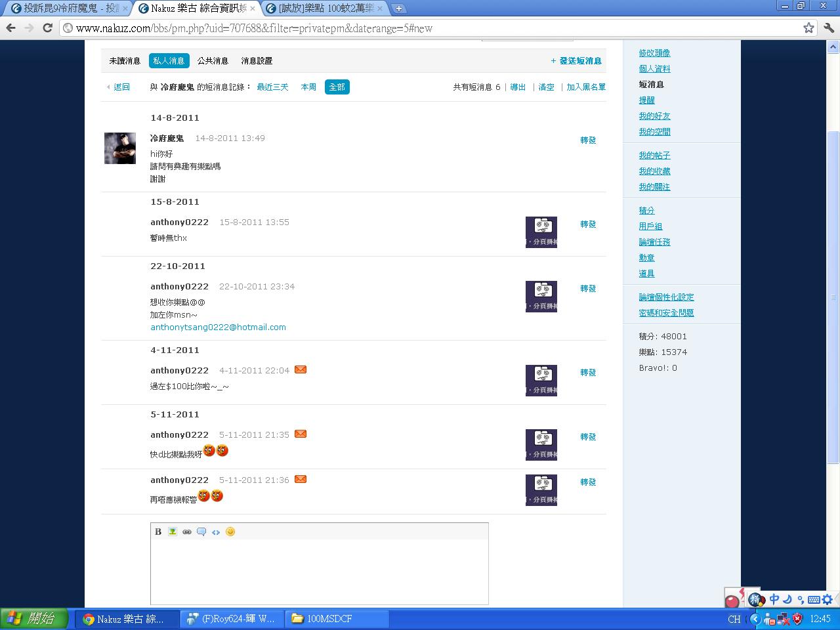Open 我的空間 in sidebar

pyautogui.click(x=654, y=131)
